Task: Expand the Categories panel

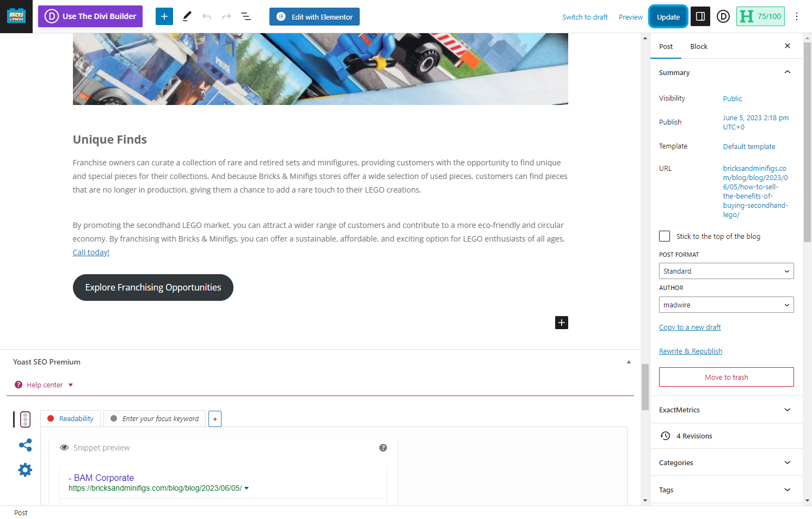Action: pos(726,462)
